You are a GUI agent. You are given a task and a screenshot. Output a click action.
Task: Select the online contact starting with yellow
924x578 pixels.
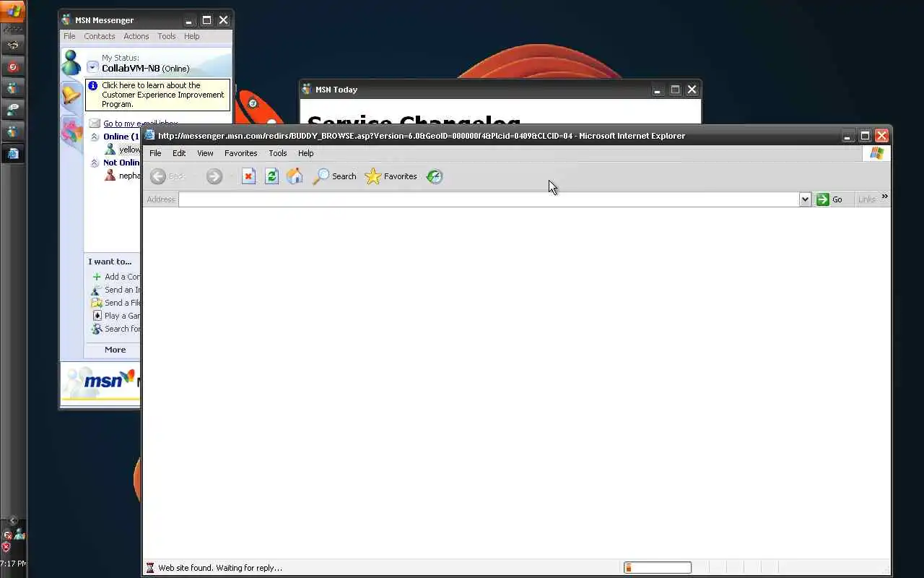click(x=123, y=150)
